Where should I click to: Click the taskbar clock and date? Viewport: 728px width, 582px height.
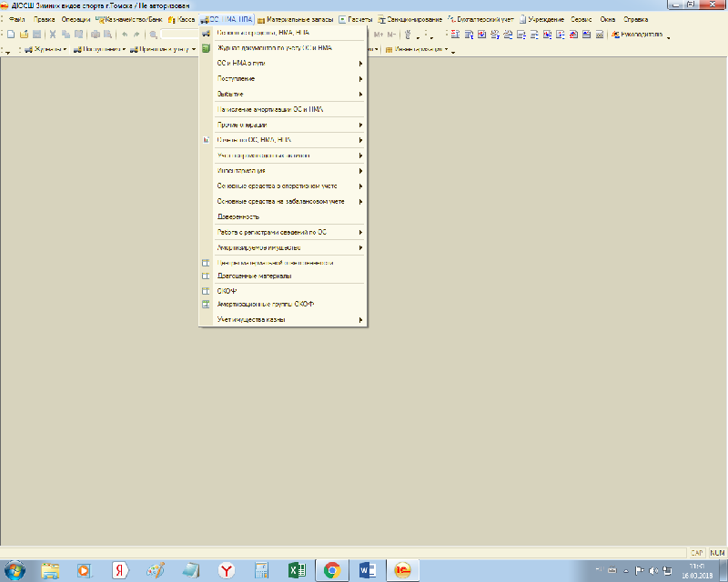tap(697, 571)
